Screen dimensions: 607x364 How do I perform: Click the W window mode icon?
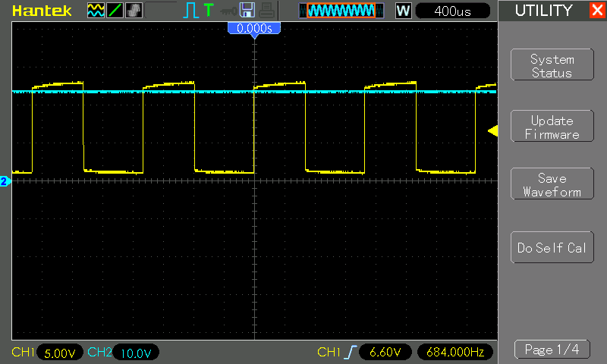(x=403, y=11)
